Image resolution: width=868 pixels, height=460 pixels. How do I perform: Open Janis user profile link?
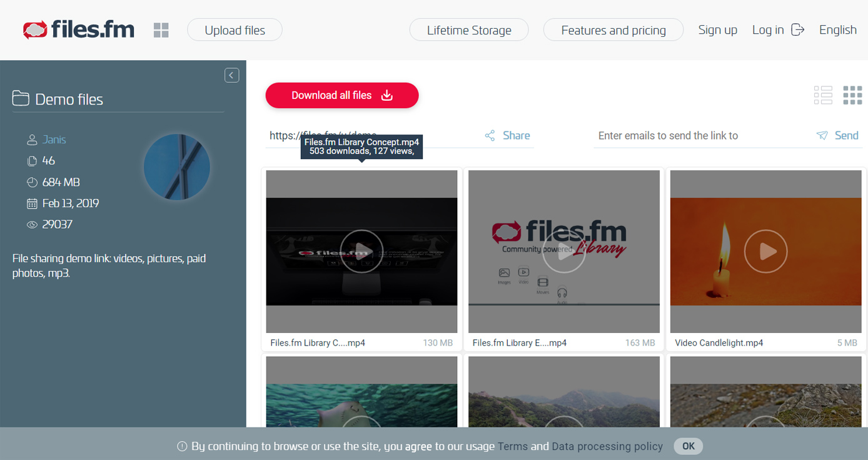[x=54, y=140]
